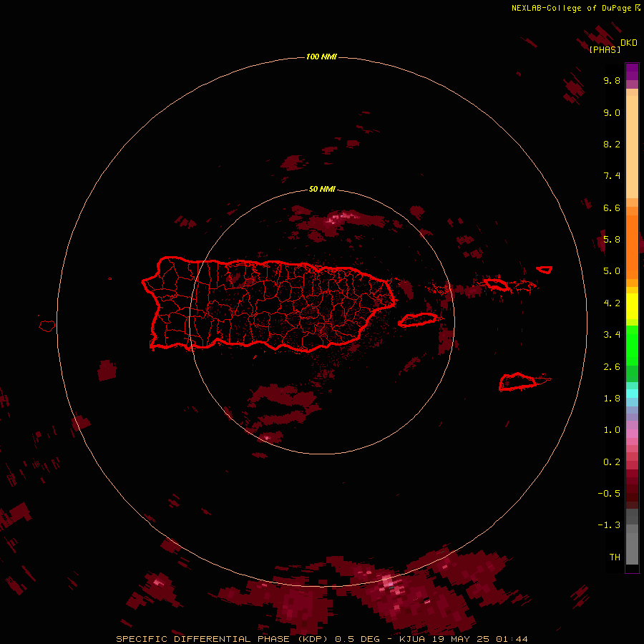Click the bright green segment of color bar

(x=632, y=345)
